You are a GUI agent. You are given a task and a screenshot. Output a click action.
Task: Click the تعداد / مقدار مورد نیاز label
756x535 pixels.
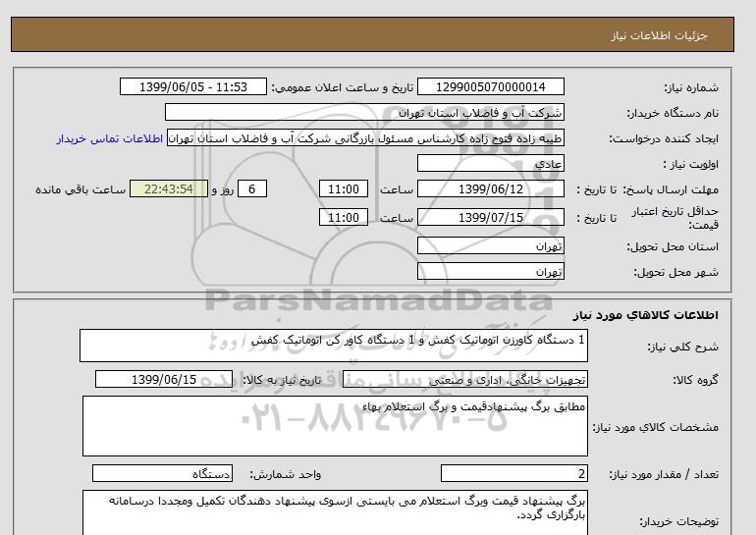coord(664,475)
